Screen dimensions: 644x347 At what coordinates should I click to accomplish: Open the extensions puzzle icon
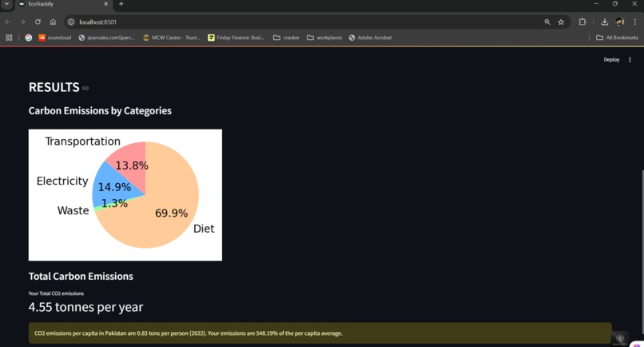coord(582,22)
